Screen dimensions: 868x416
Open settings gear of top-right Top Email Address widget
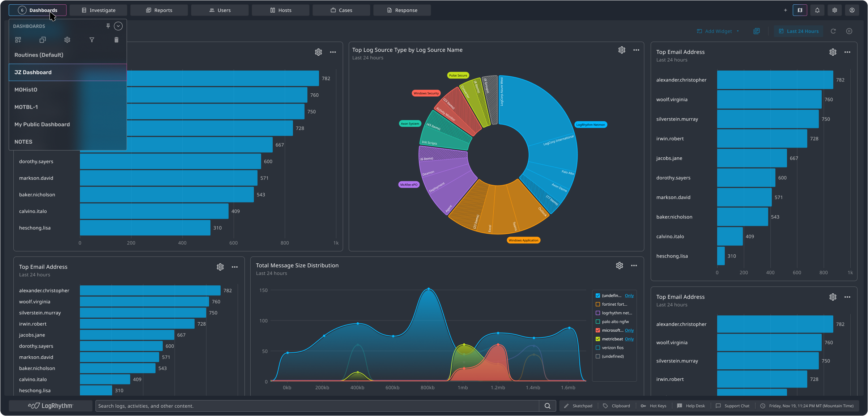(x=833, y=52)
